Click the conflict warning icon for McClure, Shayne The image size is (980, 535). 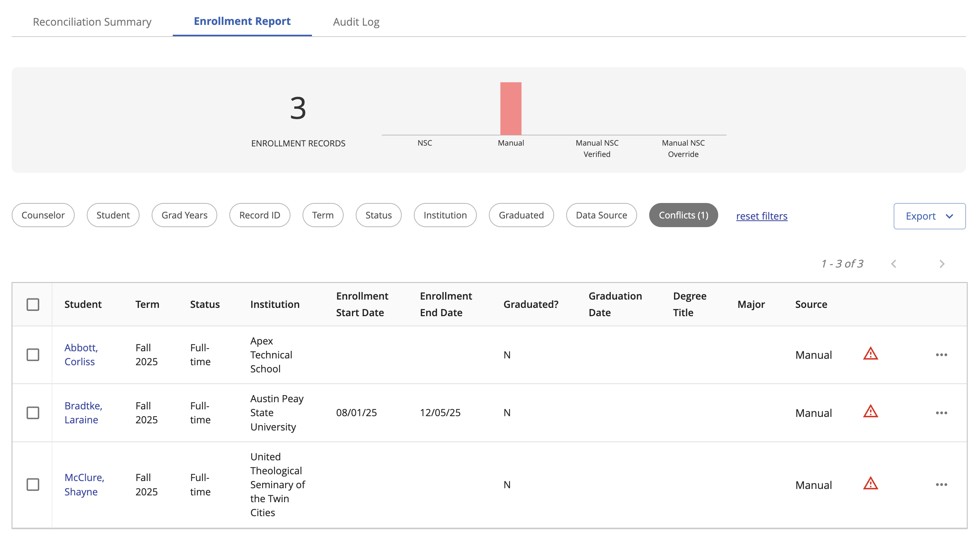pyautogui.click(x=870, y=484)
